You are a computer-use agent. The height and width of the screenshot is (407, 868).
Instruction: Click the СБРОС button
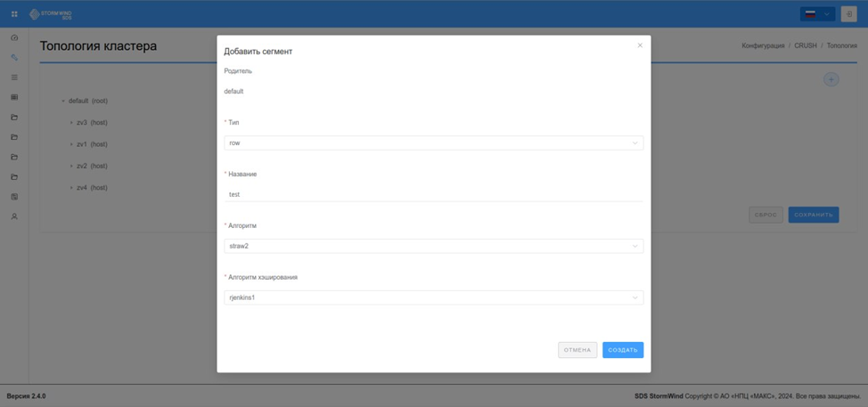tap(766, 215)
